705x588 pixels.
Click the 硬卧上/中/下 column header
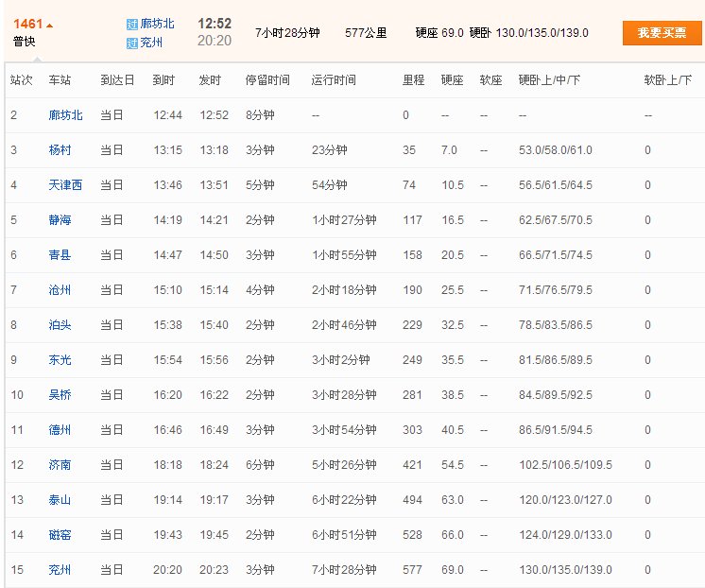[x=549, y=80]
